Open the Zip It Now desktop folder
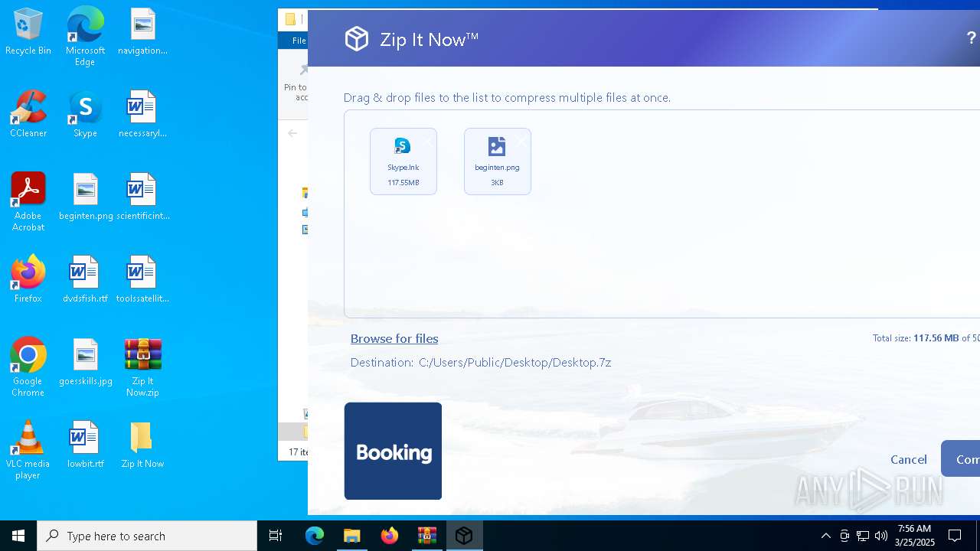Screen dimensions: 980x551 pos(142,445)
